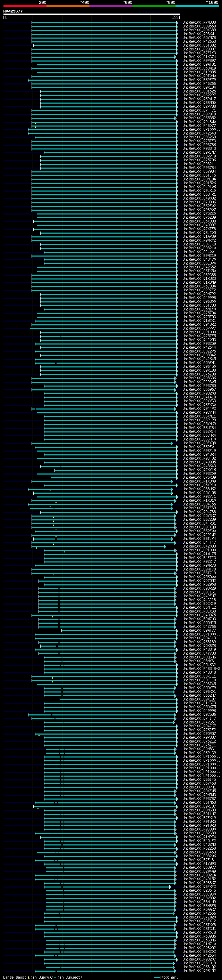Screen dimensions: 222x980
Task: Select the hit UniRef100_Q7XY16
Action: click(199, 470)
